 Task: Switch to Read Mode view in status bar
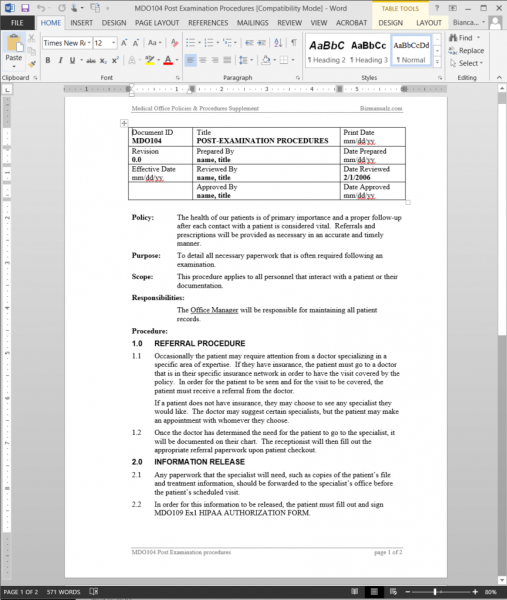point(355,592)
